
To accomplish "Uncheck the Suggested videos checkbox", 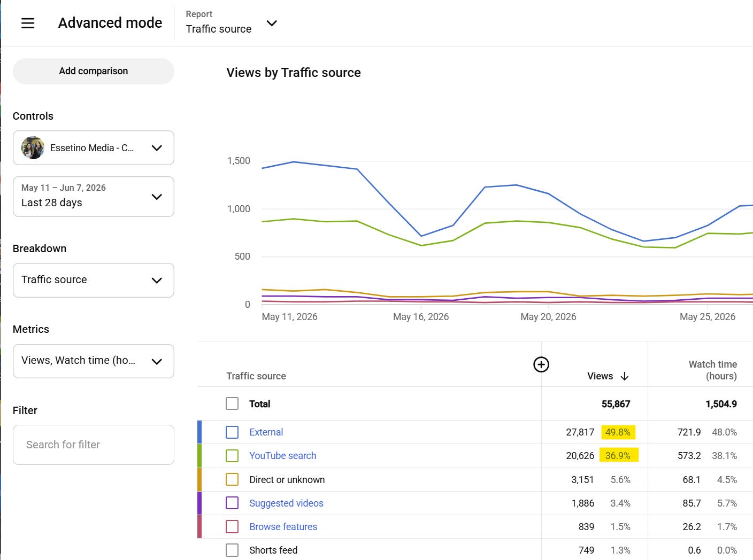I will coord(232,503).
